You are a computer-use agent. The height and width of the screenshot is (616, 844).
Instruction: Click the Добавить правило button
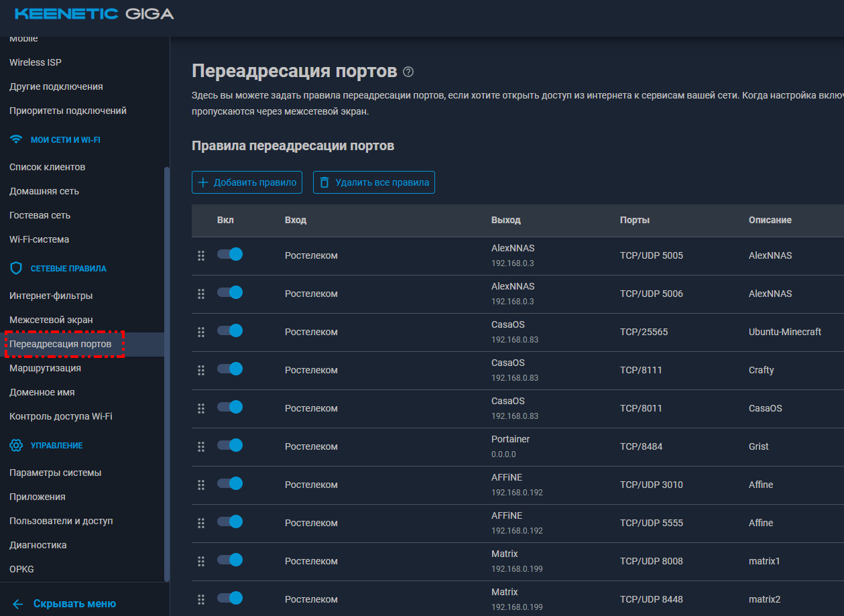click(x=247, y=182)
